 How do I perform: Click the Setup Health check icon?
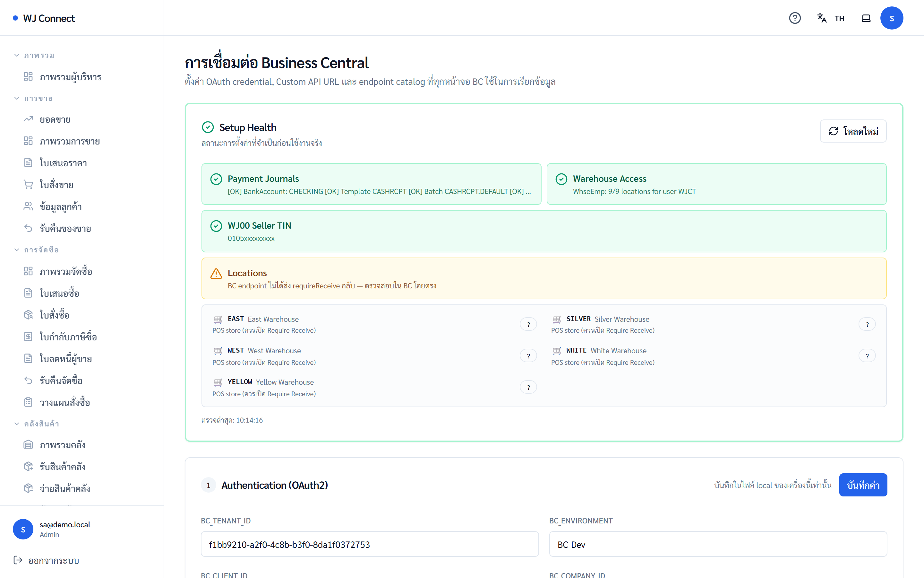click(x=208, y=127)
